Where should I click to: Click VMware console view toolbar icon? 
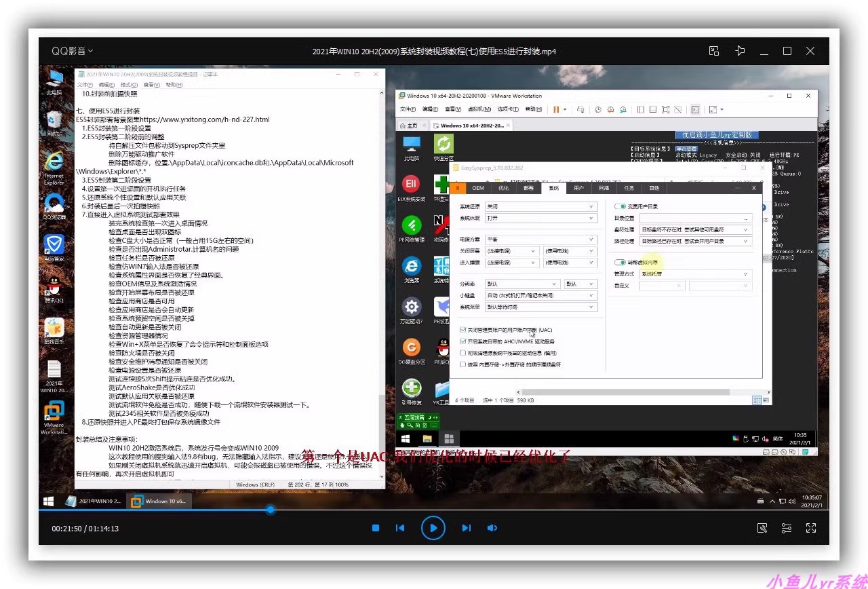click(x=695, y=109)
